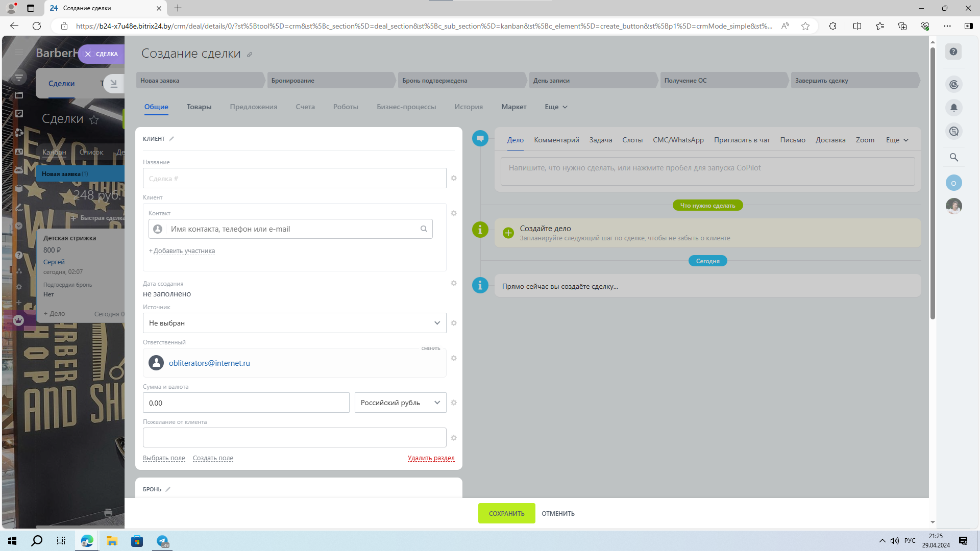Select the Комментарий tab in timeline
The image size is (980, 551).
pyautogui.click(x=556, y=140)
